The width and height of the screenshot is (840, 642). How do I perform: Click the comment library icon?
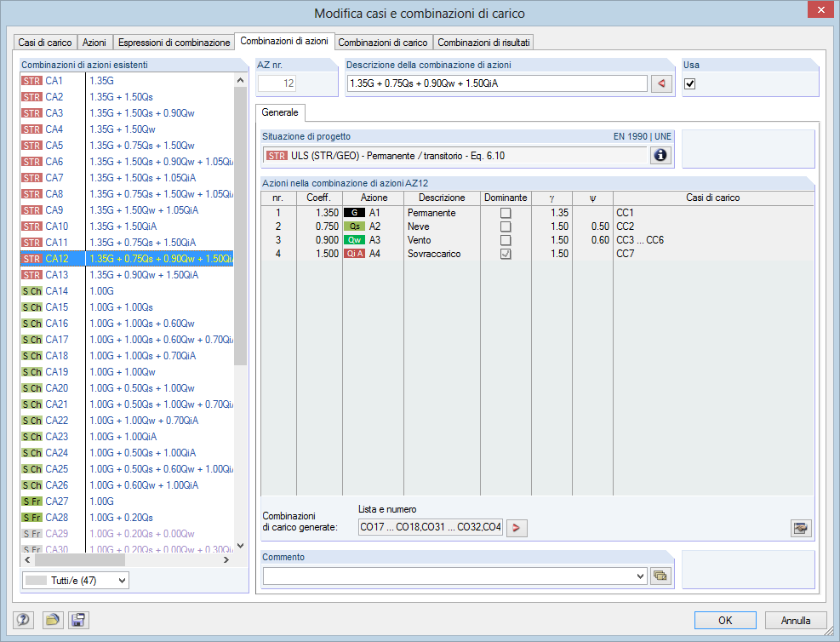coord(660,576)
